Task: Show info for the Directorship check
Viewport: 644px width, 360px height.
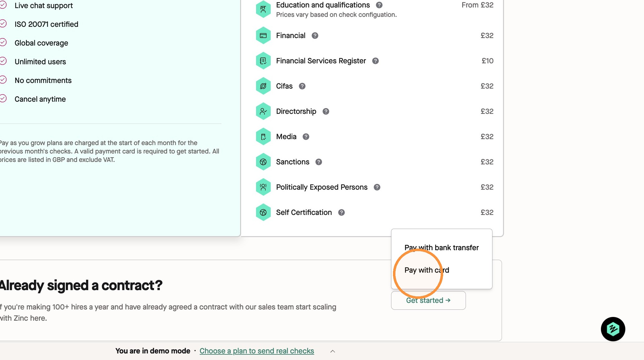Action: (326, 111)
